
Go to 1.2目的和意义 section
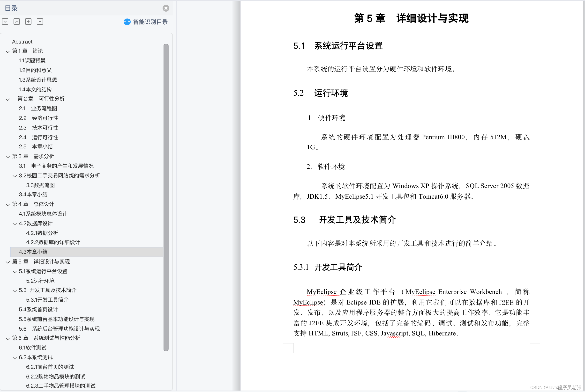pos(35,70)
